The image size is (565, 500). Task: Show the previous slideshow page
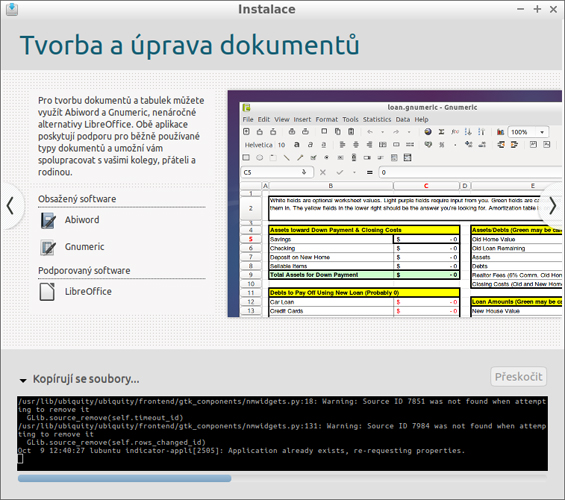tap(10, 206)
